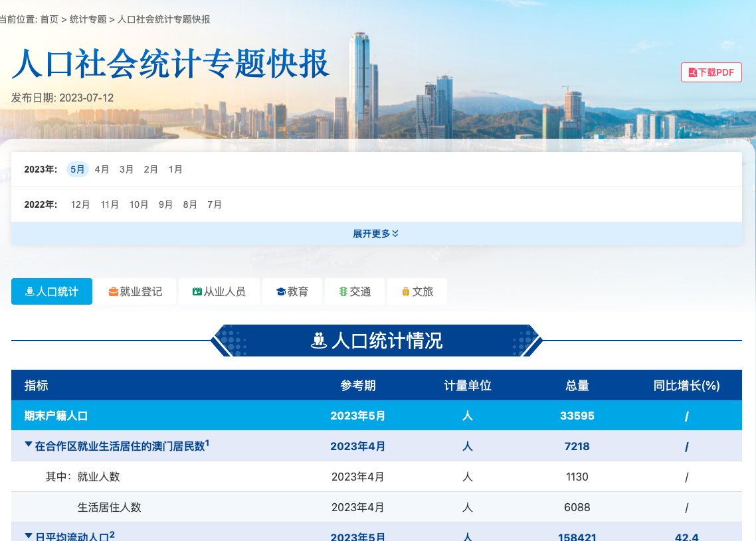
Task: Go to 首页 in breadcrumb
Action: [x=49, y=19]
